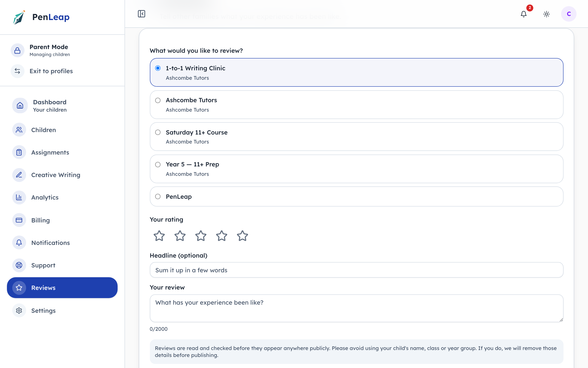Click the 'Managing children' subtitle
Screen dimensions: 588x368
50,55
